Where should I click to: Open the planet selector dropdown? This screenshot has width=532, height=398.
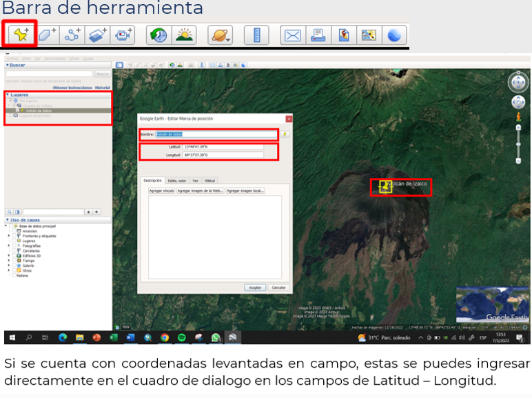[x=221, y=35]
